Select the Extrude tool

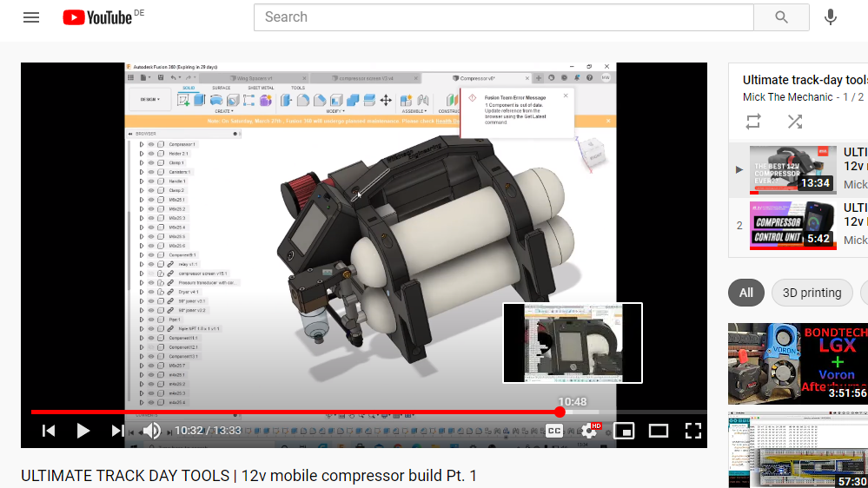coord(200,100)
